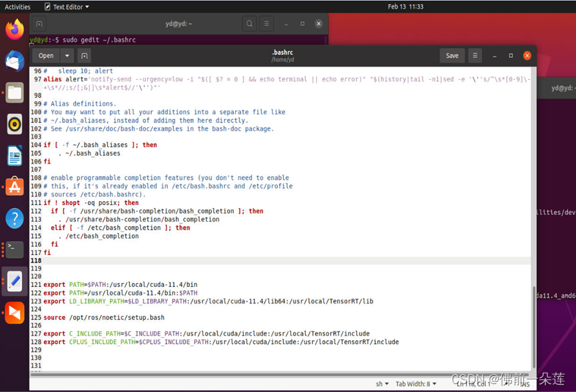Click line 122 export PATH ending :$PATH

(121, 293)
